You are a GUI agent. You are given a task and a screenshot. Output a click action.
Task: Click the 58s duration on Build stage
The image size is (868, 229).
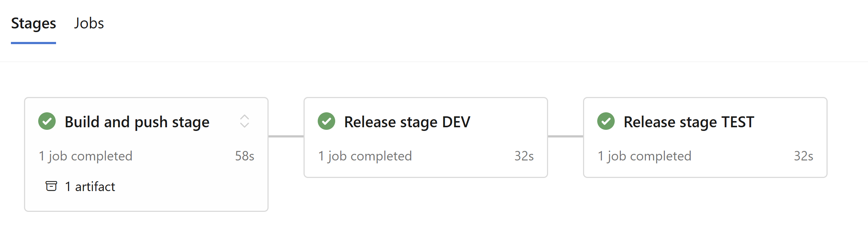(x=245, y=156)
